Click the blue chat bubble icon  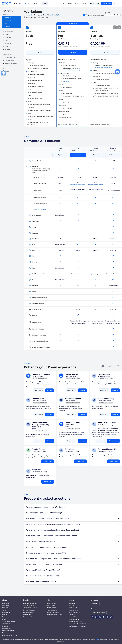click(117, 72)
